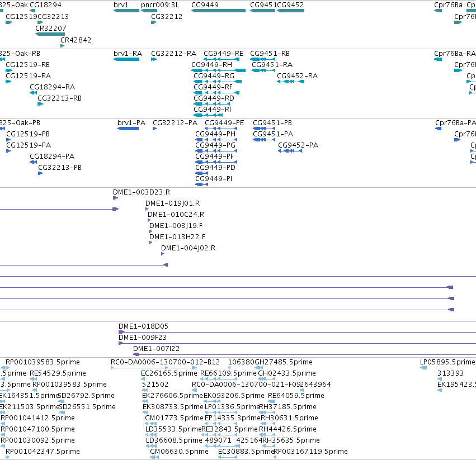The image size is (476, 460).
Task: Select the CG18294 gene label
Action: [x=45, y=5]
